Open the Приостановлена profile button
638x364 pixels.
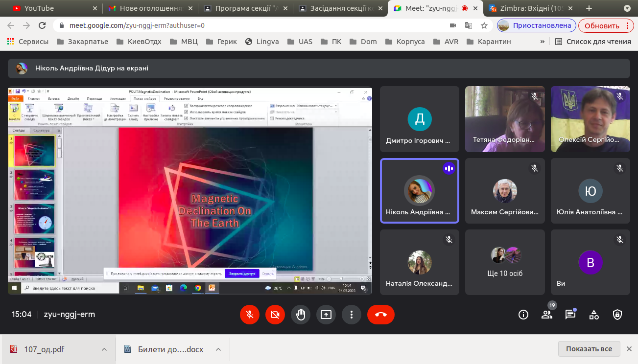point(536,25)
